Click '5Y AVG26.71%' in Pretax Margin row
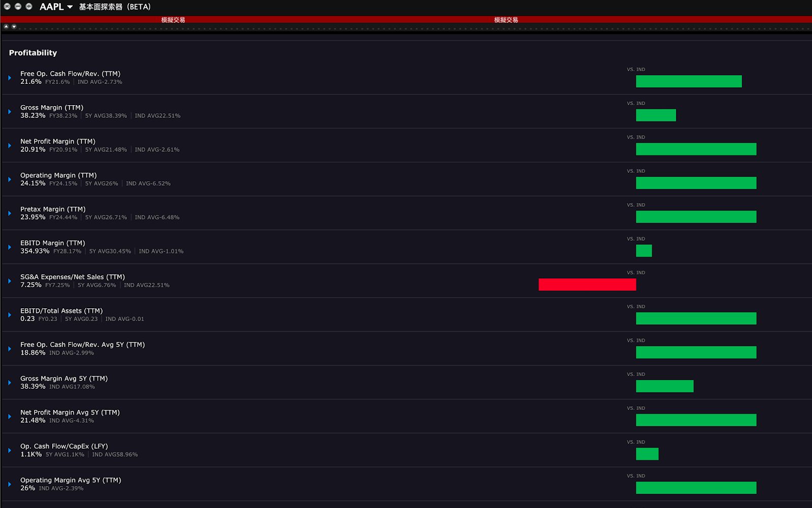Image resolution: width=812 pixels, height=508 pixels. tap(106, 217)
